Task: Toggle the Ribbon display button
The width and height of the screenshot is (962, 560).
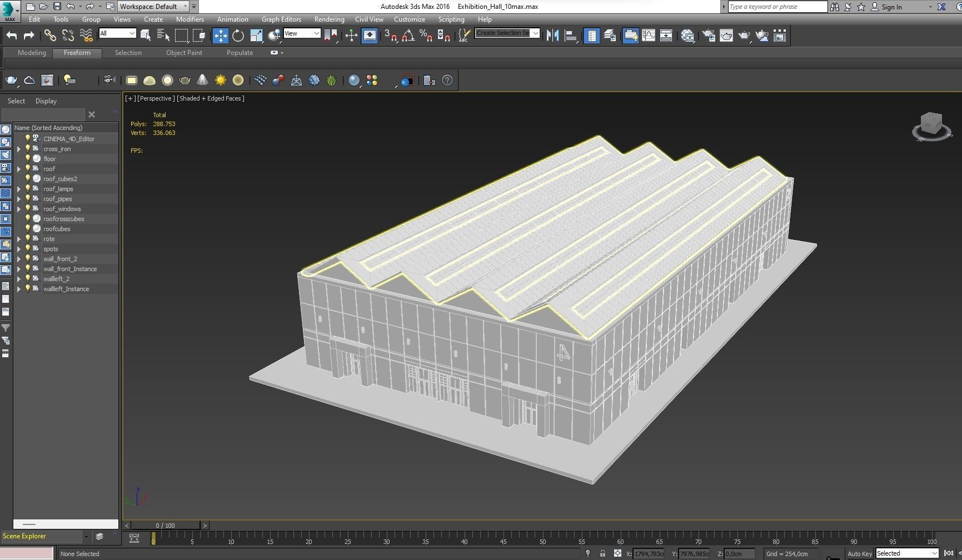Action: click(630, 36)
